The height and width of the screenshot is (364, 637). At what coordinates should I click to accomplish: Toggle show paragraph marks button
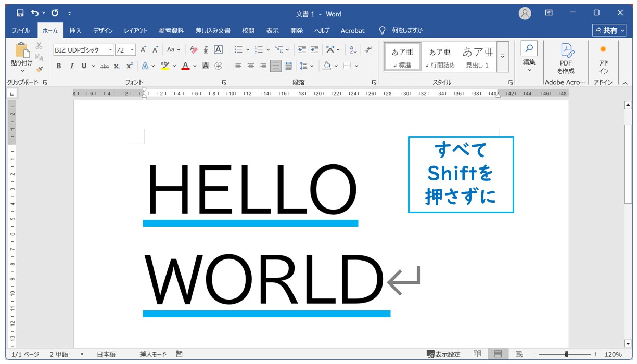(368, 50)
